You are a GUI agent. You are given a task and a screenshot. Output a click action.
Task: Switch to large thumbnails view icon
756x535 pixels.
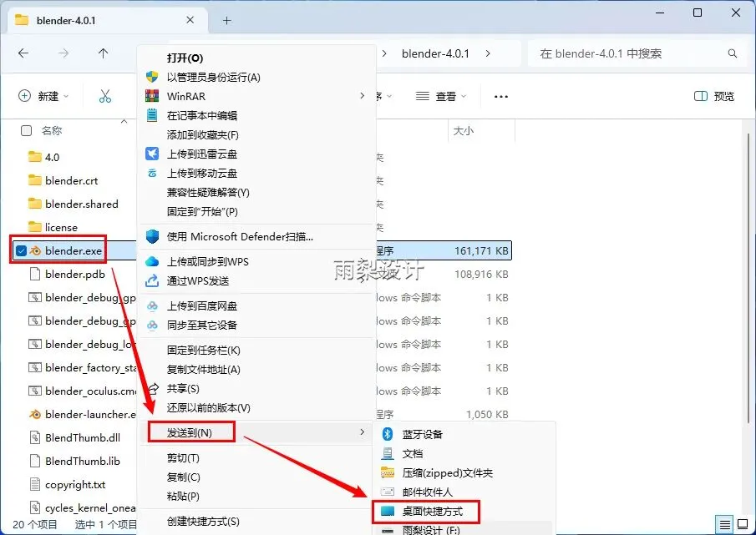(x=743, y=524)
